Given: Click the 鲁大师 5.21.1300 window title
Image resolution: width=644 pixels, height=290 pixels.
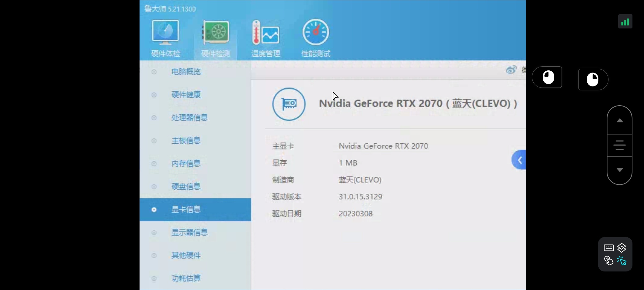Looking at the screenshot, I should (170, 9).
